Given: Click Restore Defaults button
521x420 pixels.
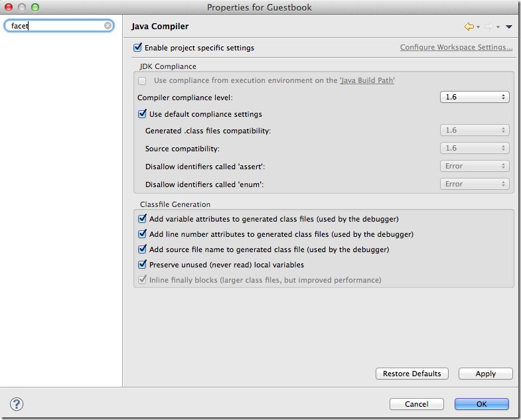Looking at the screenshot, I should coord(412,374).
